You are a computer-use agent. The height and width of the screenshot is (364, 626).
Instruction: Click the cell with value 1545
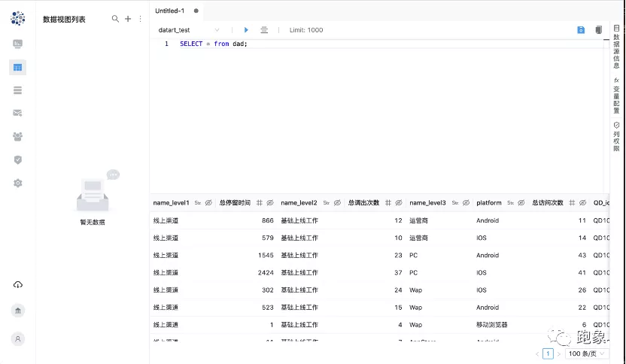(266, 255)
